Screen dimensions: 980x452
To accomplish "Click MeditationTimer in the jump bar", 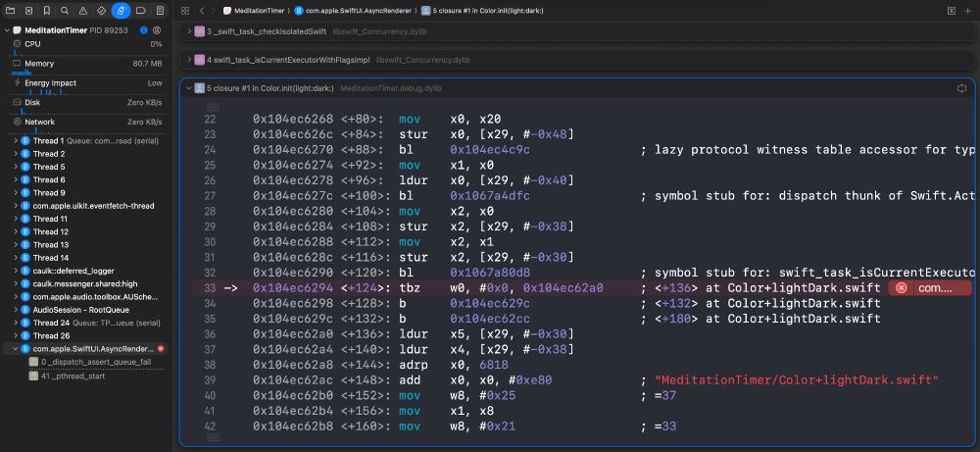I will 256,11.
